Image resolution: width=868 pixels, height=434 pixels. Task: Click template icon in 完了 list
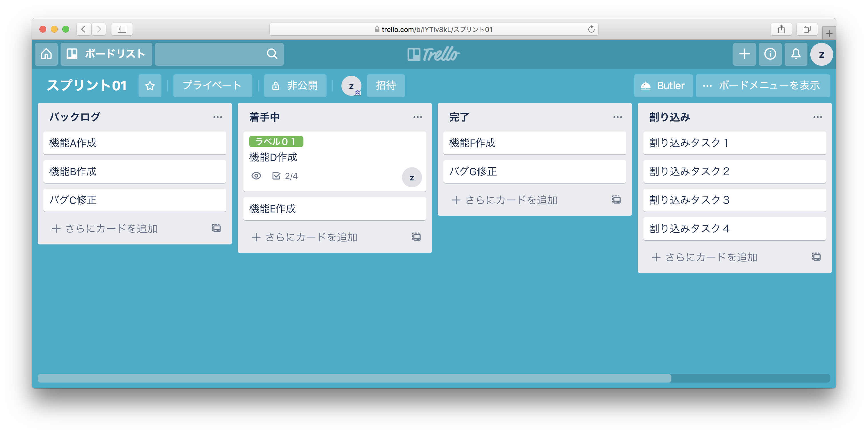pyautogui.click(x=616, y=200)
